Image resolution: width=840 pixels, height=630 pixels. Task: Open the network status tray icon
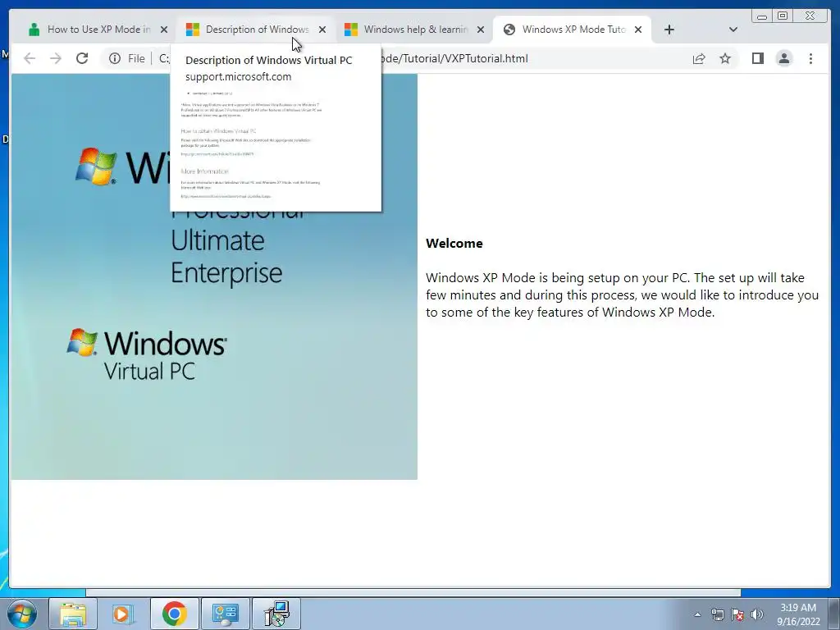click(x=717, y=614)
